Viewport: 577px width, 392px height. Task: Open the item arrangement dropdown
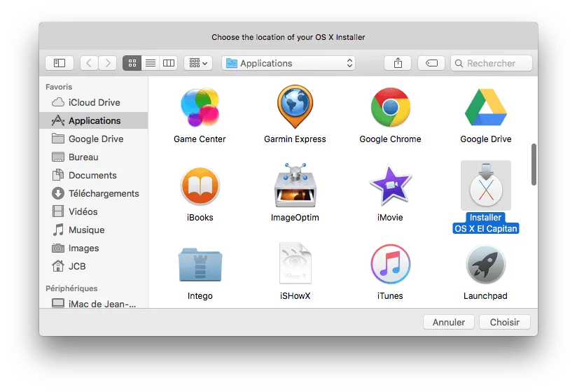[x=198, y=63]
